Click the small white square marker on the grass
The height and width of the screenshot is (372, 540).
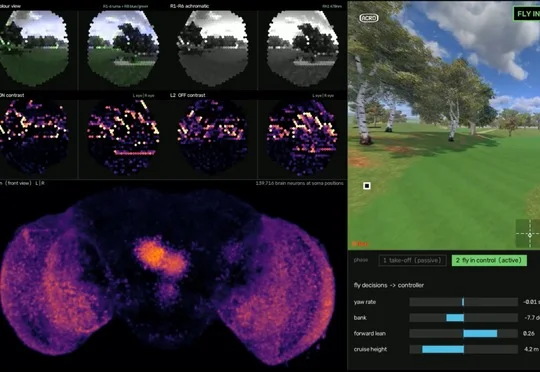click(367, 186)
